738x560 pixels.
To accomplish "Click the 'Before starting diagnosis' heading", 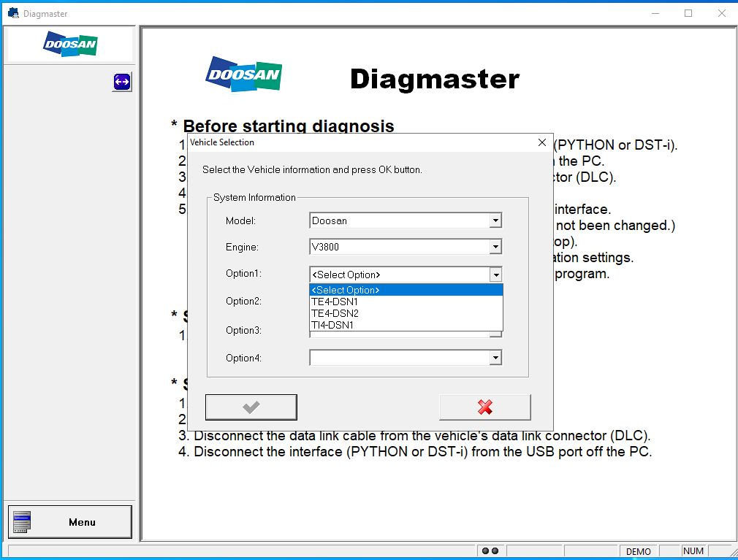I will tap(289, 126).
